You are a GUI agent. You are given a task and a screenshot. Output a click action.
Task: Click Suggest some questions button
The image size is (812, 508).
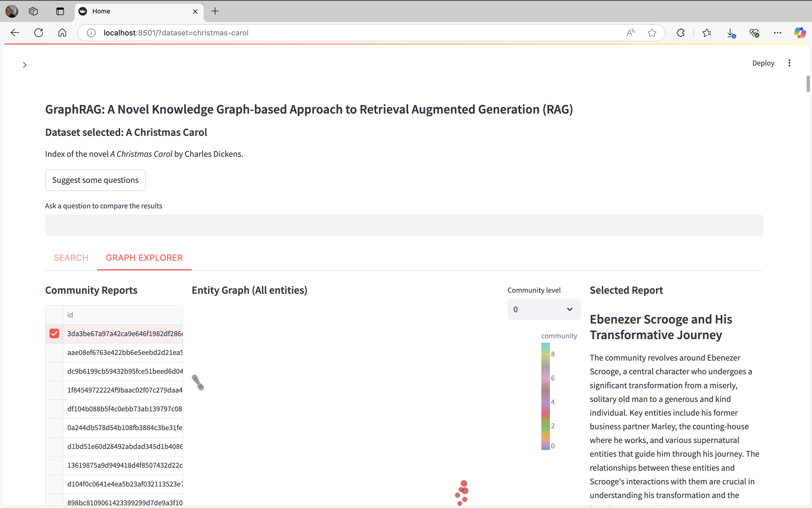95,180
